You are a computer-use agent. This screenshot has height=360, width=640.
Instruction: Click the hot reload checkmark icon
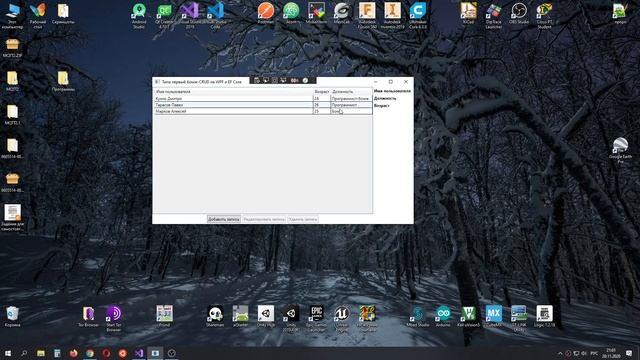pos(305,80)
